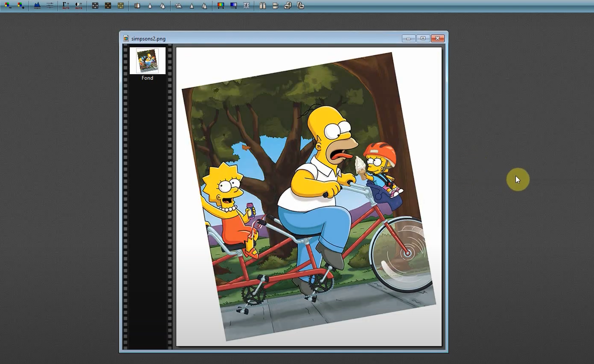594x364 pixels.
Task: Apply the brown sepia grid filter icon
Action: pos(108,6)
